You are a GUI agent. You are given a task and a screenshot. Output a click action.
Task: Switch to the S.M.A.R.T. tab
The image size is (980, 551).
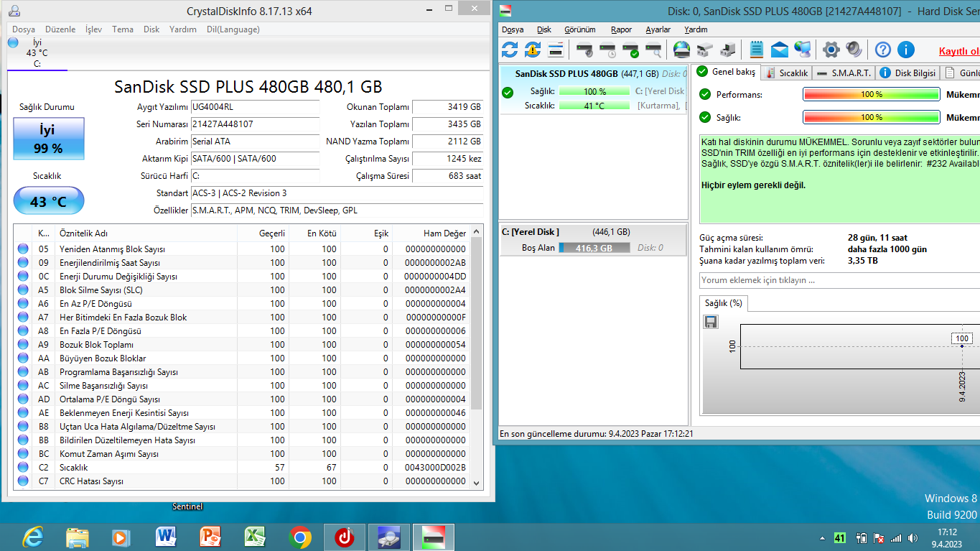(844, 73)
